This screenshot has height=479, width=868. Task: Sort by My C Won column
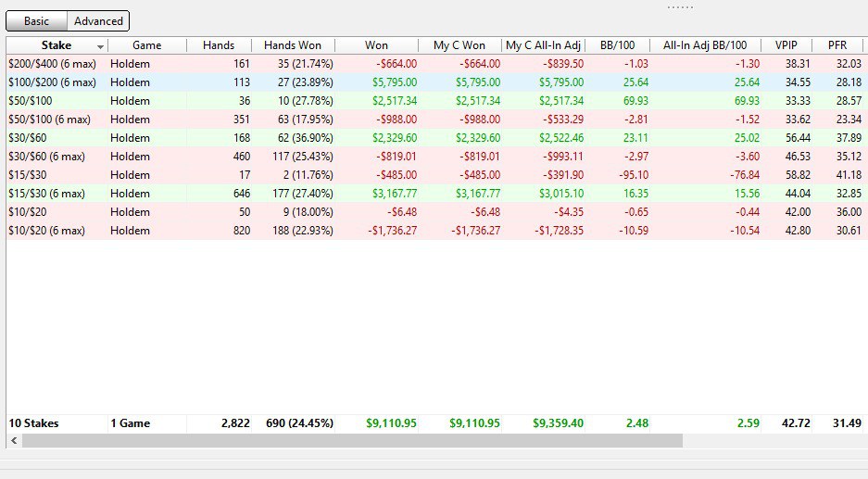(x=459, y=45)
